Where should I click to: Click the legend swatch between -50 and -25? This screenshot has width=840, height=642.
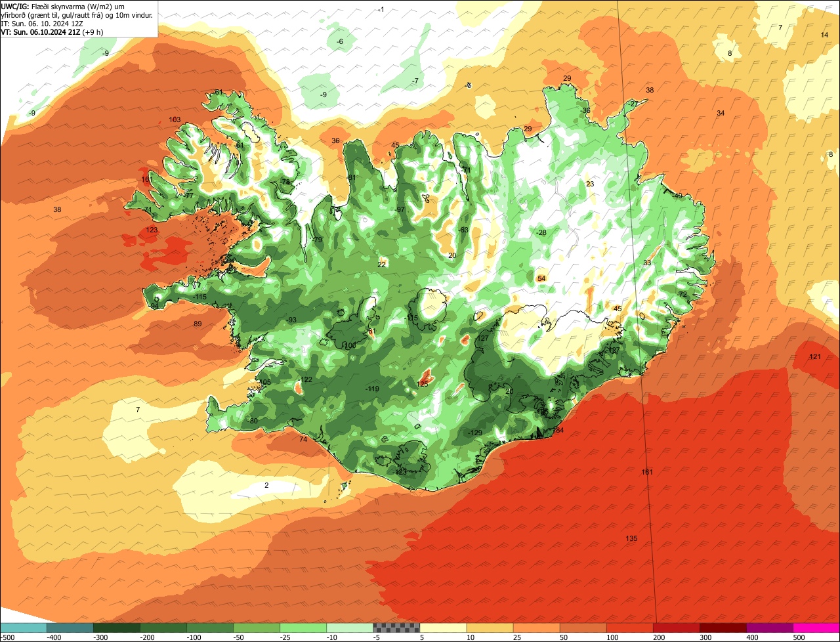pos(257,628)
